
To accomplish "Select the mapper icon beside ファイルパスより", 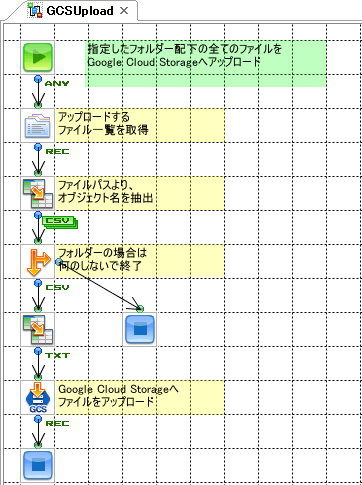I will click(38, 194).
